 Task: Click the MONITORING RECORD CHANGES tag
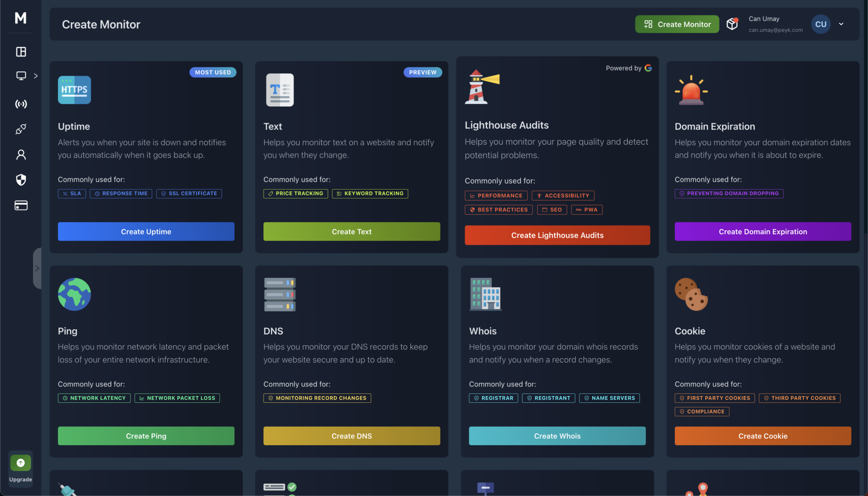(317, 398)
